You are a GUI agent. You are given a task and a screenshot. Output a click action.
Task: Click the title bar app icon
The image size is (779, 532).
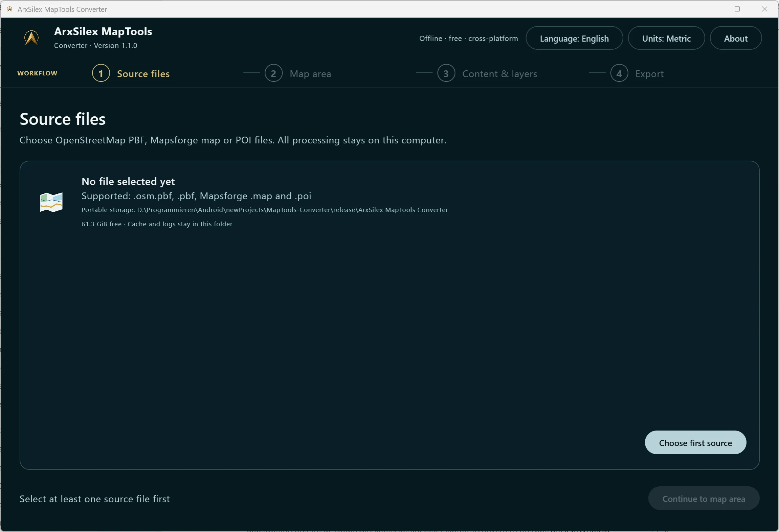[9, 9]
